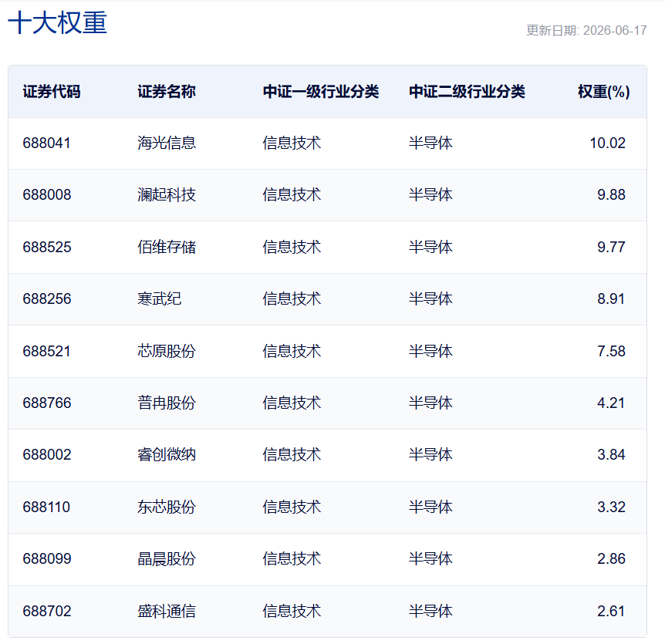This screenshot has height=644, width=665.
Task: Click 信息技术 in the 澜起科技 row
Action: pyautogui.click(x=292, y=194)
